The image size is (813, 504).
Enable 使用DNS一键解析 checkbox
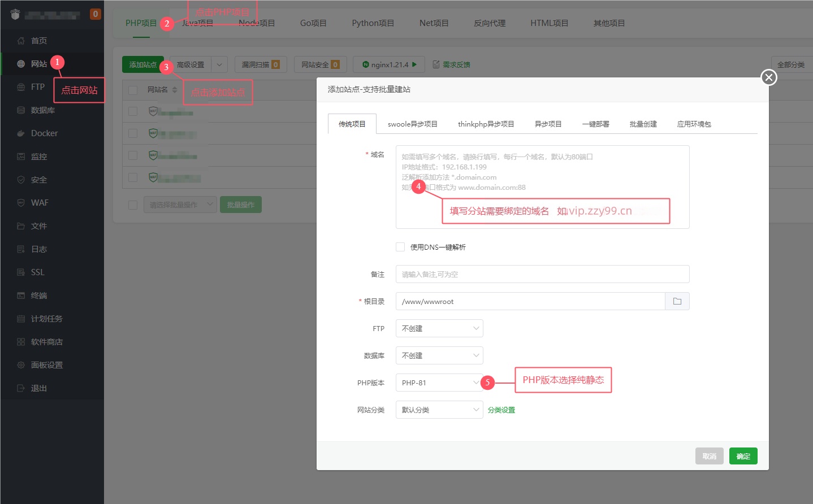(400, 247)
